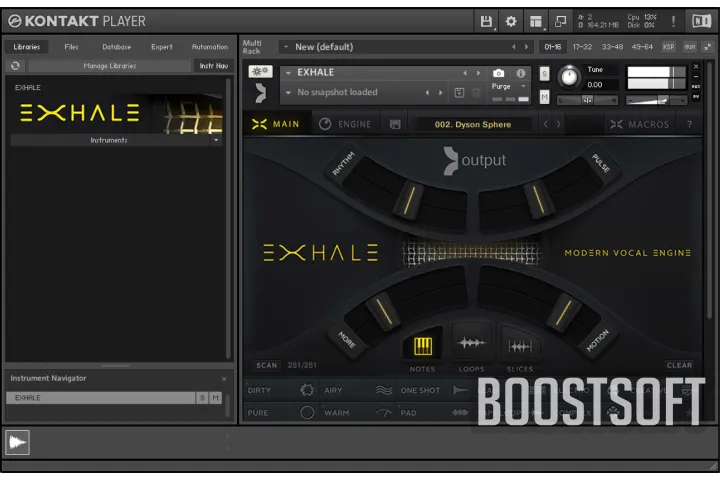Toggle the ONE SHOT tag filter

434,390
